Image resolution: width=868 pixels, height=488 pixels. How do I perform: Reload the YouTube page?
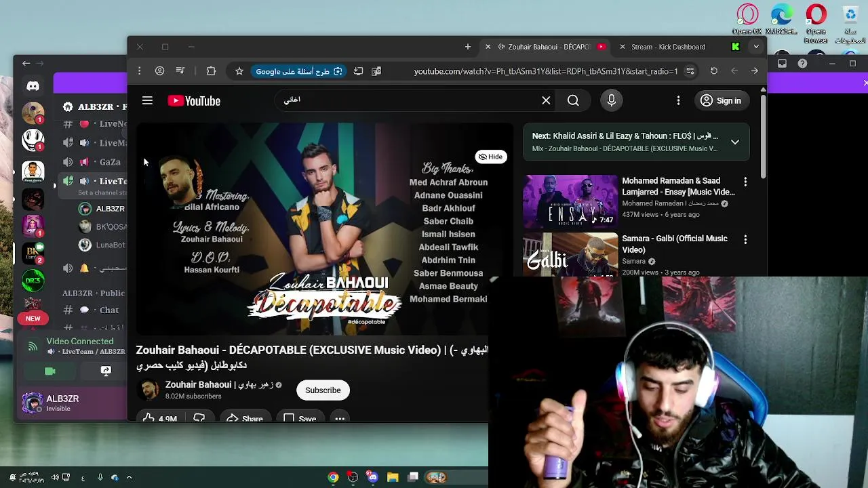[714, 71]
